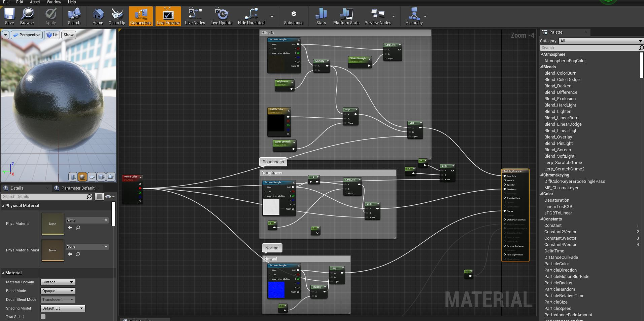Click the Lit view mode button
The height and width of the screenshot is (321, 644).
[x=52, y=35]
